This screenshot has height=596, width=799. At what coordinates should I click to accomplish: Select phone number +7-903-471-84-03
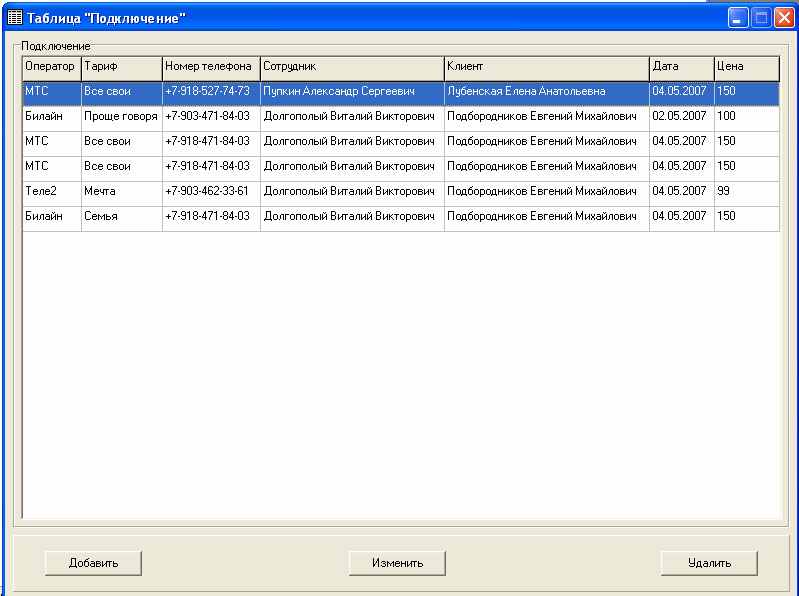(211, 119)
